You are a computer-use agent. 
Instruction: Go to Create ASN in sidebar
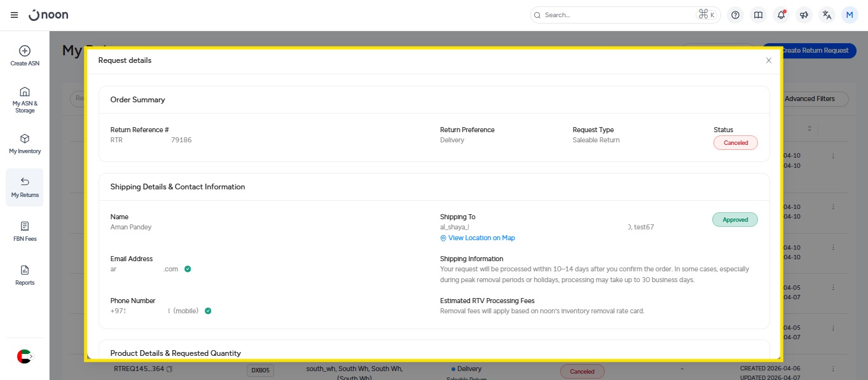coord(25,55)
